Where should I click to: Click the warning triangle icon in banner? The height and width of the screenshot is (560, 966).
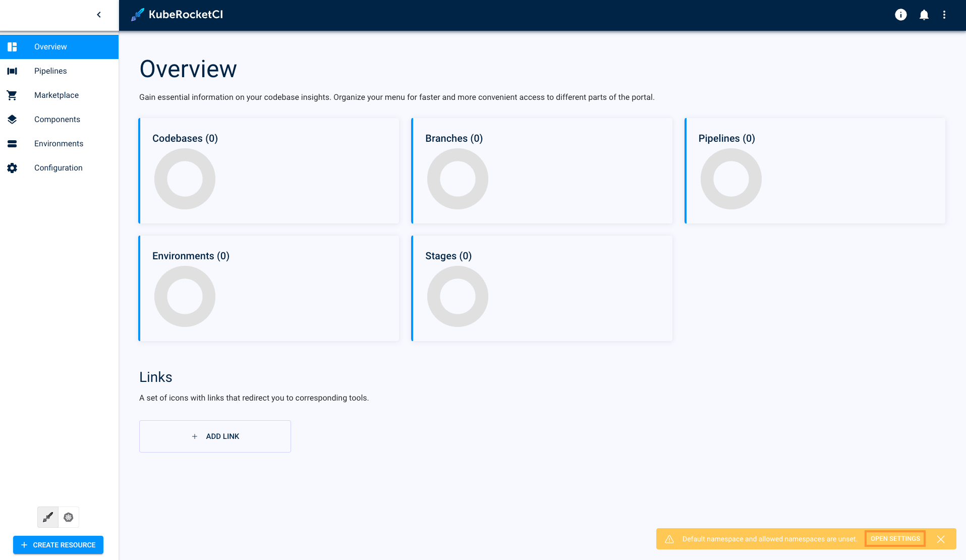[x=669, y=539]
